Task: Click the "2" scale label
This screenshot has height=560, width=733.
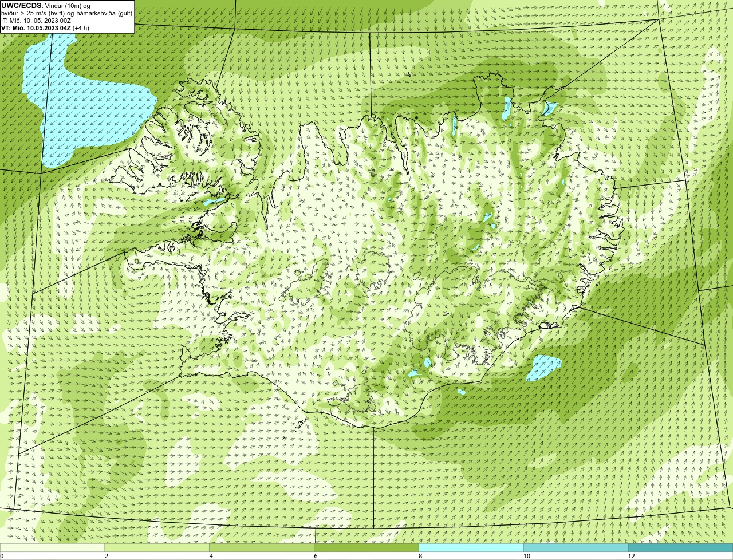Action: coord(107,556)
